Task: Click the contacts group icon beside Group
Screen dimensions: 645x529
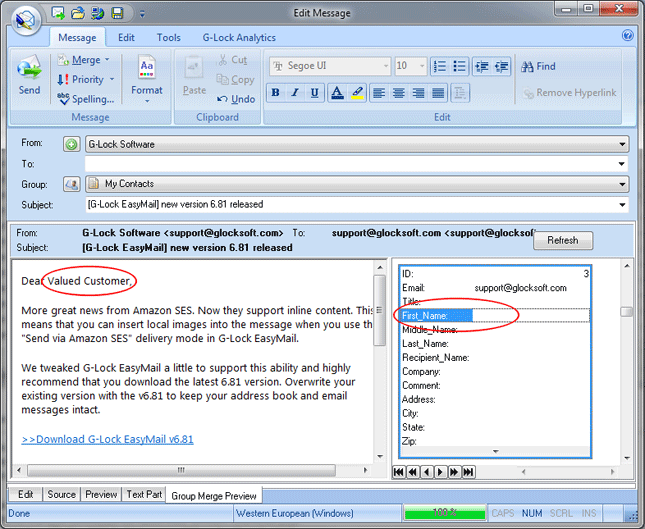Action: point(72,184)
